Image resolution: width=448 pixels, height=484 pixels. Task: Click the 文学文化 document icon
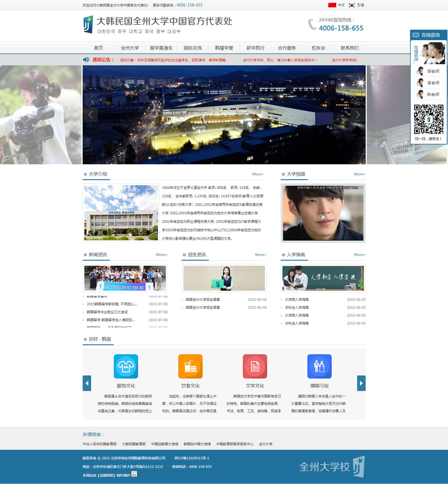click(255, 366)
